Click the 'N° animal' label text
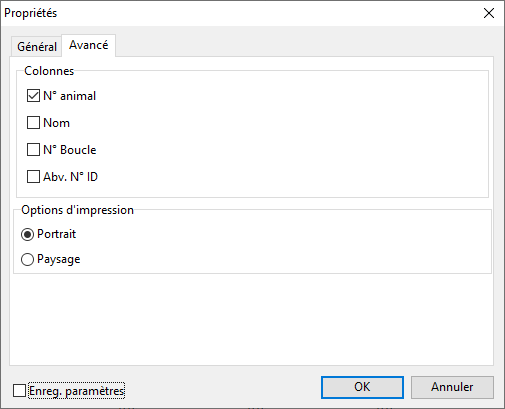The image size is (505, 409). pos(70,96)
